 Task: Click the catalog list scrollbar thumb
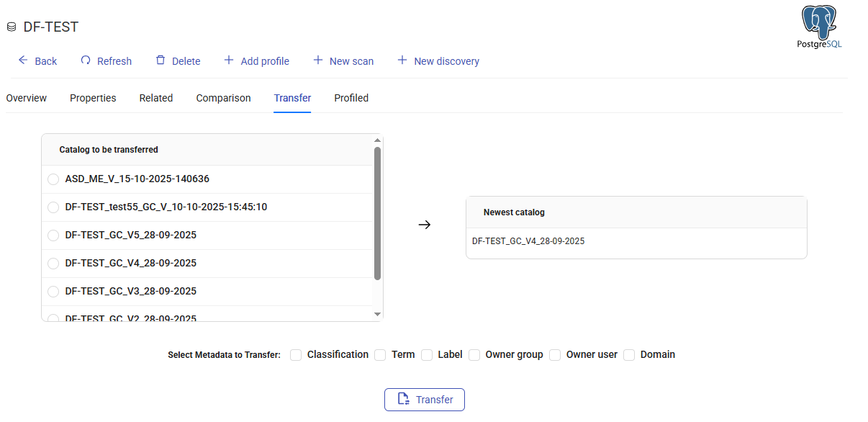point(377,213)
